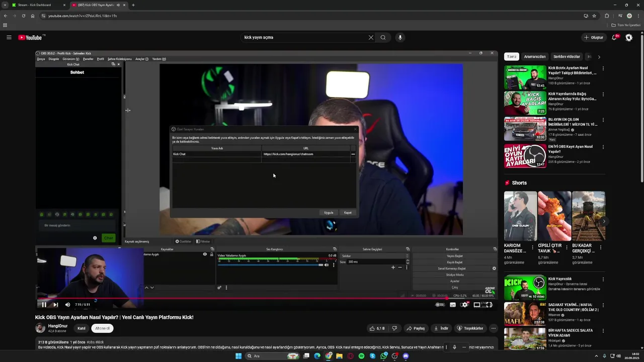
Task: Open YouTube notifications bell
Action: click(x=614, y=37)
